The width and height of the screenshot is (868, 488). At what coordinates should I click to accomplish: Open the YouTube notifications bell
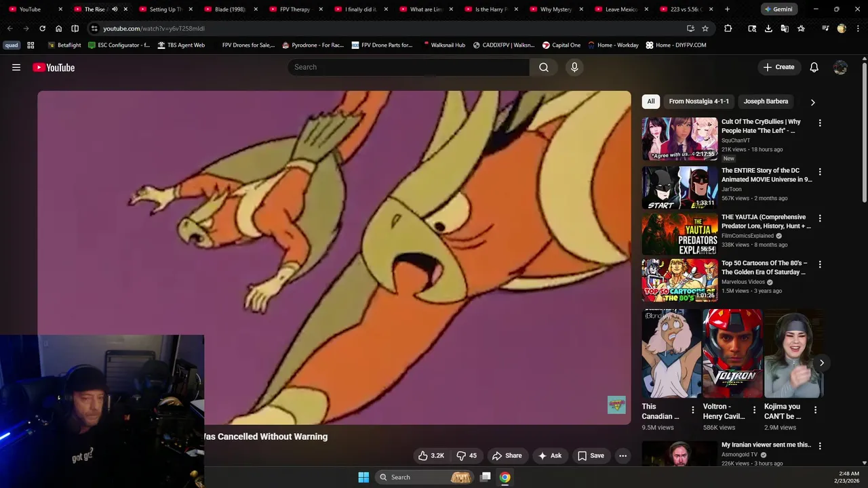[814, 67]
